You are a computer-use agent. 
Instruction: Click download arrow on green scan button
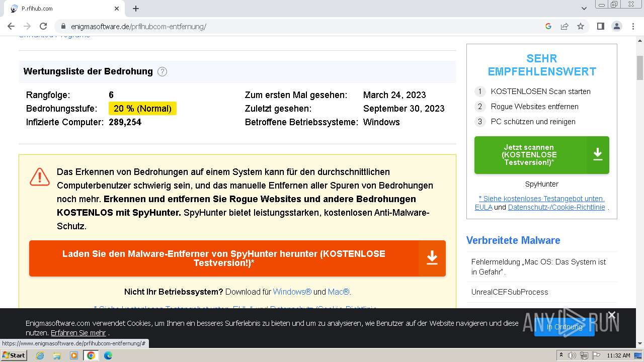click(598, 155)
